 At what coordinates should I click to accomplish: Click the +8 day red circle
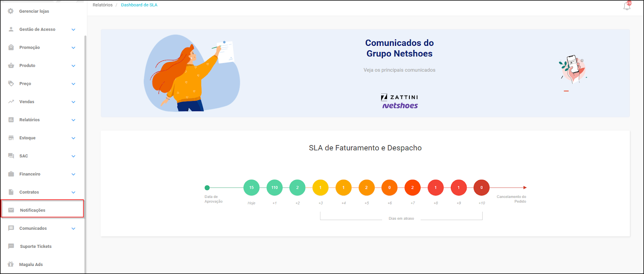tap(436, 187)
